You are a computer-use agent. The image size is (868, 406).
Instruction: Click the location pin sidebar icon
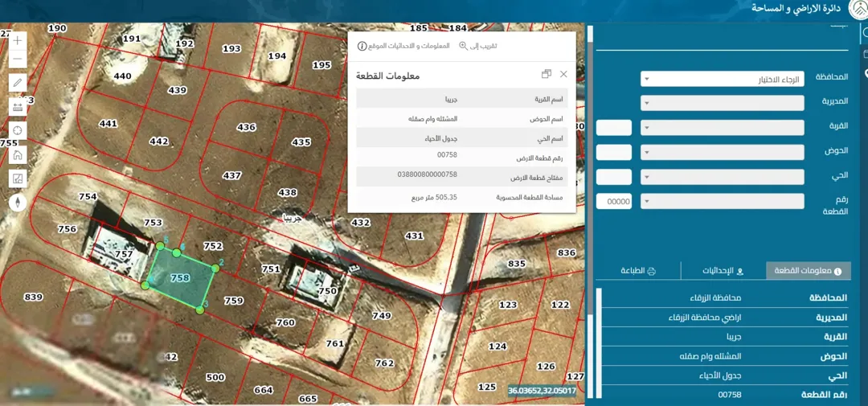[x=866, y=74]
